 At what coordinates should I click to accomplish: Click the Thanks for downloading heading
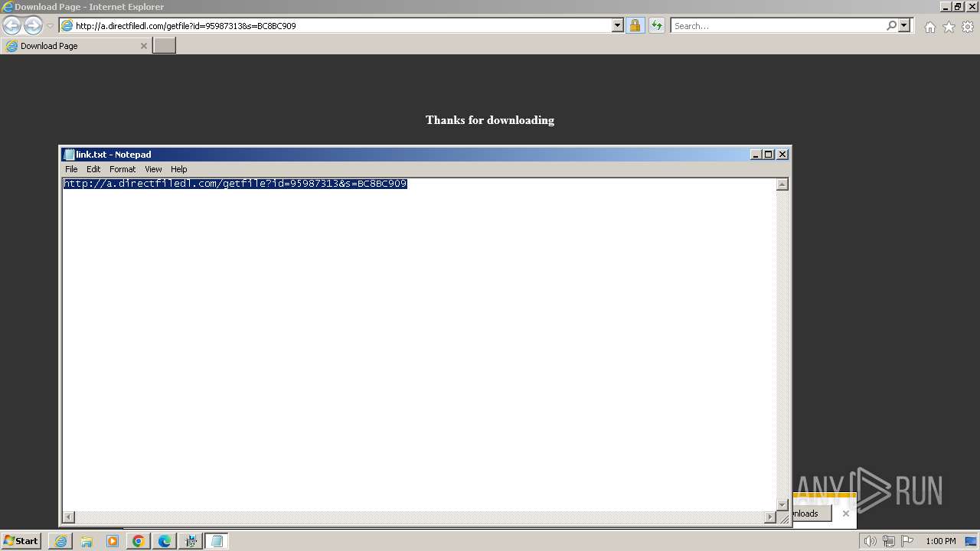point(490,120)
